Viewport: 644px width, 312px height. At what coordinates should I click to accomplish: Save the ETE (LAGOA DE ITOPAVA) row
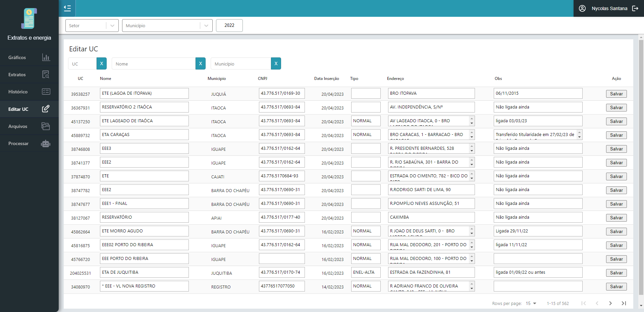[x=616, y=94]
